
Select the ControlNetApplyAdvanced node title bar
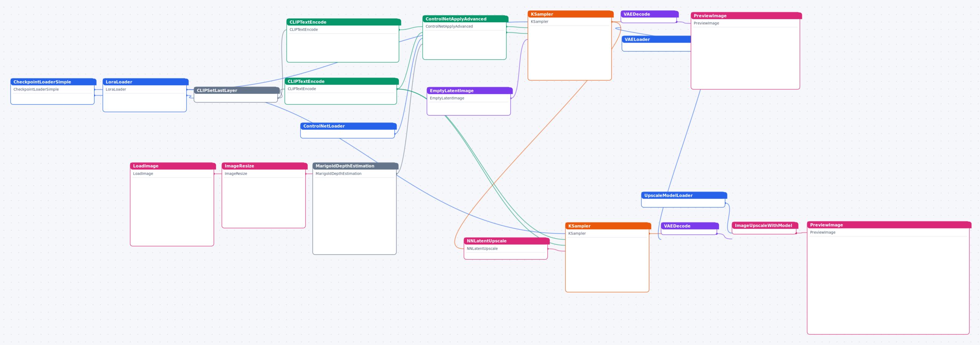[x=465, y=18]
